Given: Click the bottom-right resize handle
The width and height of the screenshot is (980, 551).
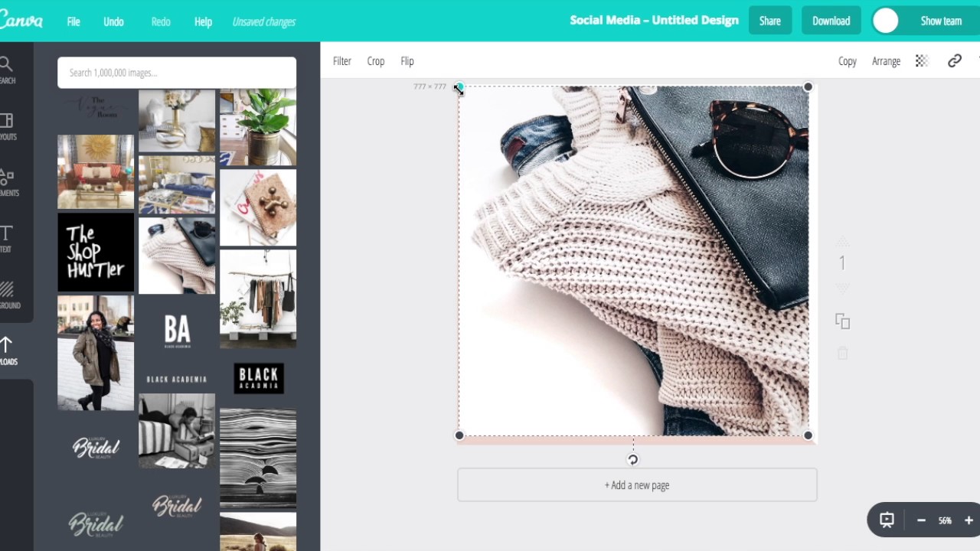Looking at the screenshot, I should coord(808,435).
